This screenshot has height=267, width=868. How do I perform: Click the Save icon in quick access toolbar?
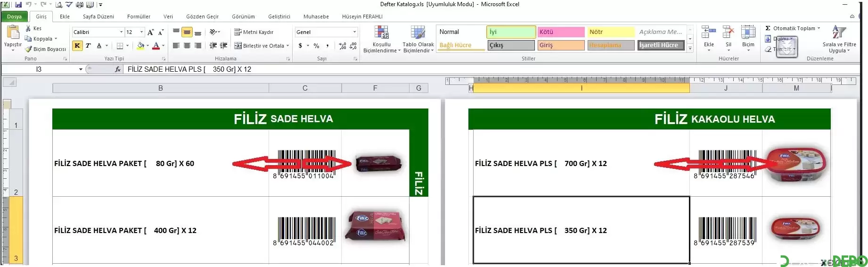[18, 4]
